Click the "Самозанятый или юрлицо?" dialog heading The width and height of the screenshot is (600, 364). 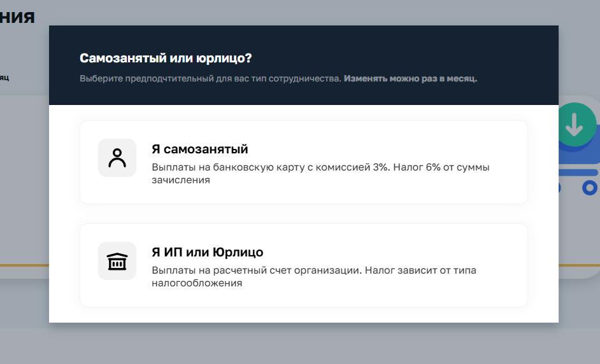point(166,59)
